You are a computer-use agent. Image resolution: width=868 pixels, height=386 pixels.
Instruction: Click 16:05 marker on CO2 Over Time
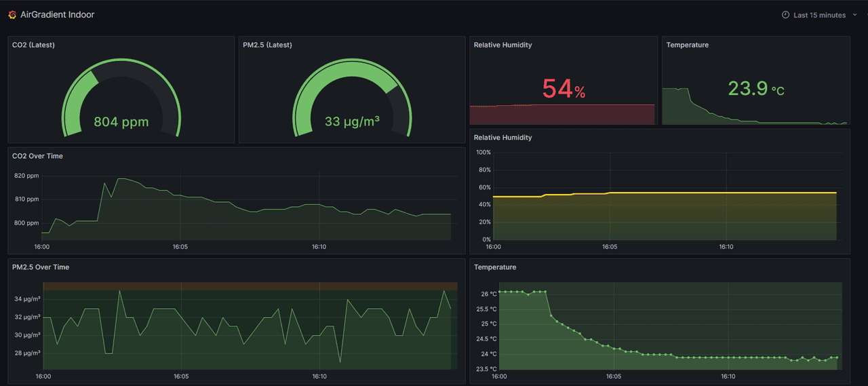coord(180,247)
